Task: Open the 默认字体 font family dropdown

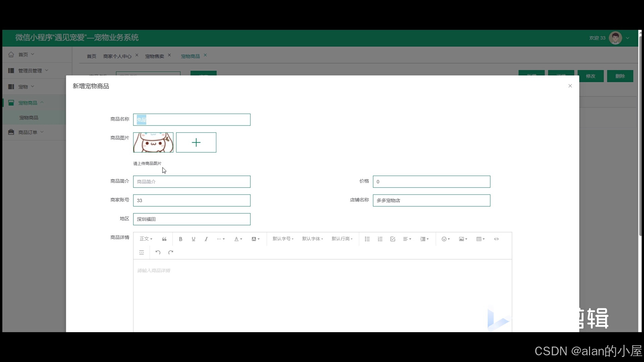Action: point(312,239)
